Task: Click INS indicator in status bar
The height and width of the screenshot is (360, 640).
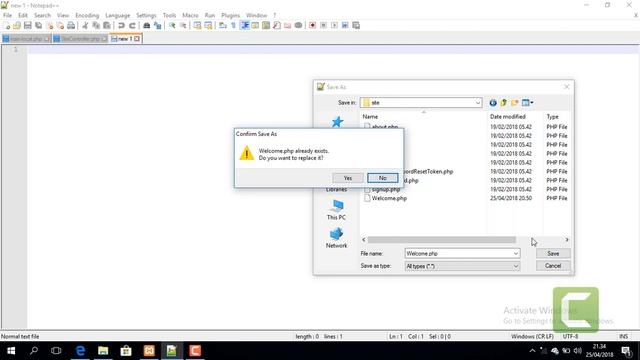Action: coord(623,337)
